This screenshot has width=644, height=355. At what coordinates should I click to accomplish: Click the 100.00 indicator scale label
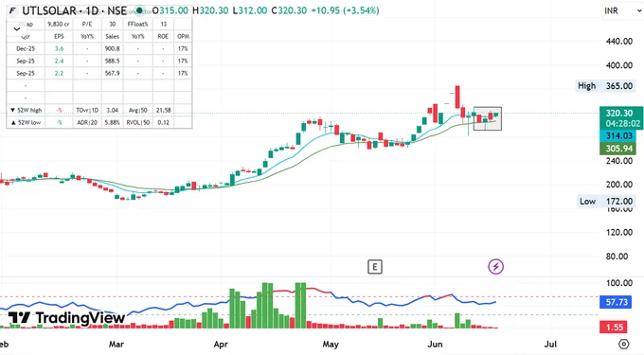619,283
